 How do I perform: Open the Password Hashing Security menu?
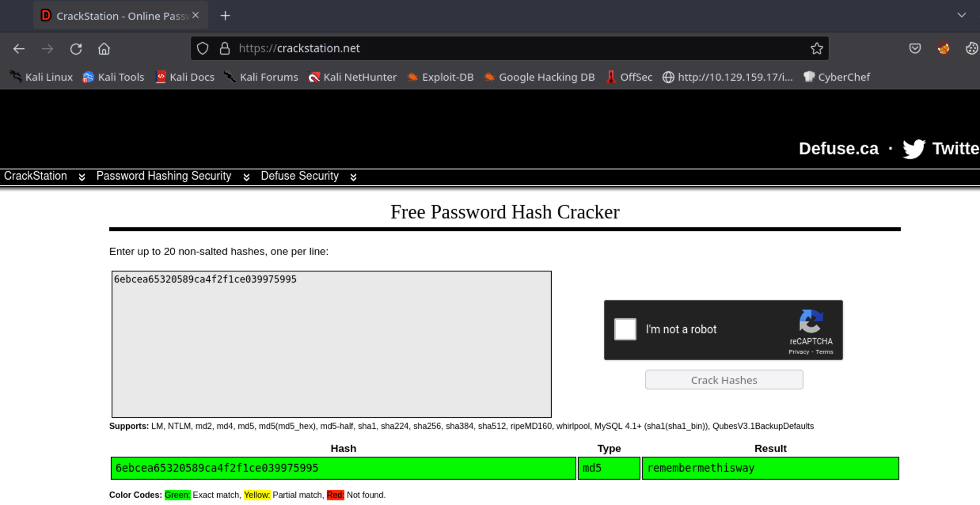coord(164,176)
